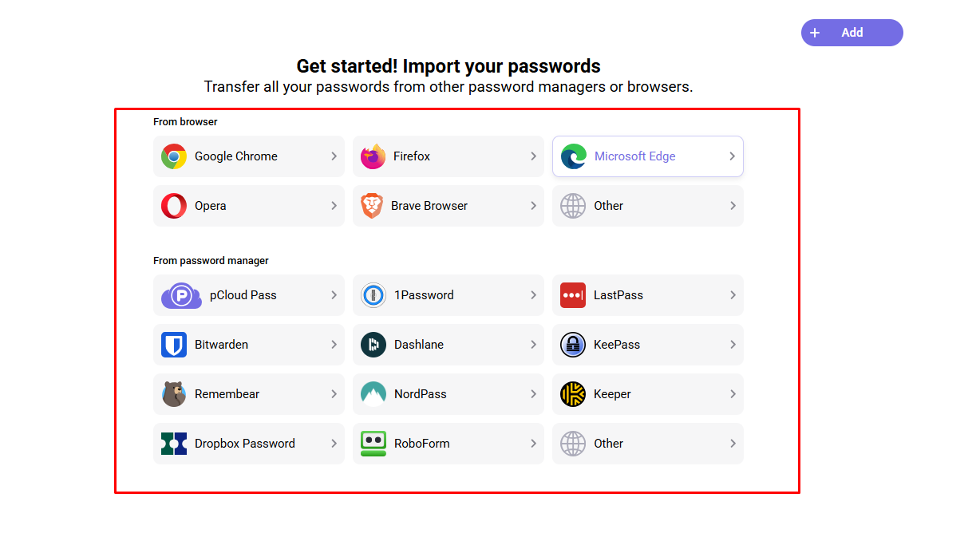Select the 1Password manager icon
This screenshot has width=980, height=541.
(373, 295)
